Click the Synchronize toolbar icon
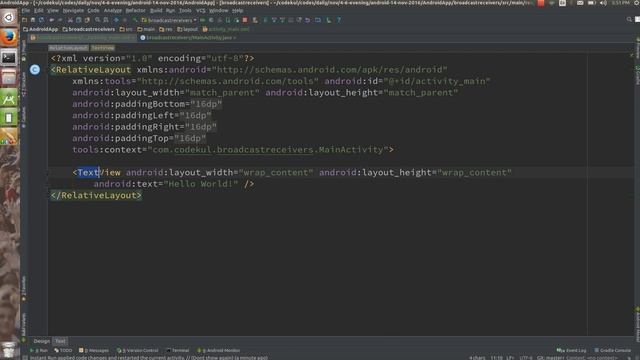Image resolution: width=640 pixels, height=360 pixels. click(42, 20)
